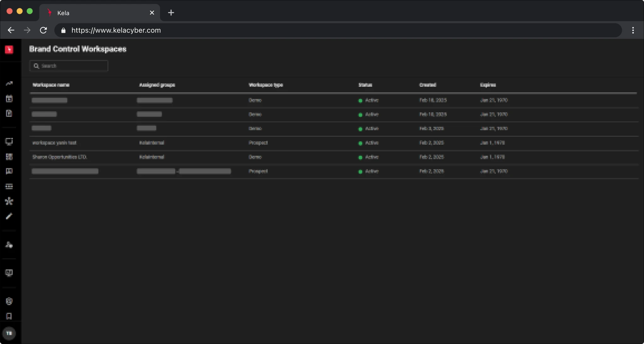Screen dimensions: 644x344
Task: Click the "Brand Control Workspaces" page heading
Action: [78, 49]
